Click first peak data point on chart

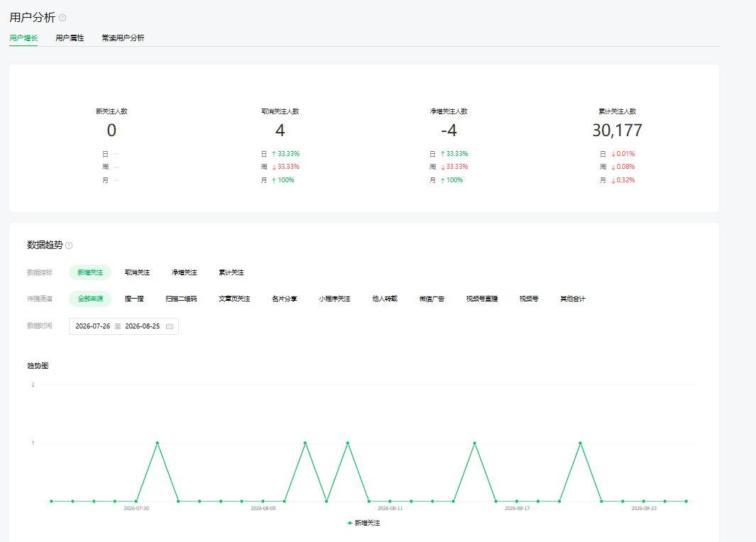[x=157, y=443]
